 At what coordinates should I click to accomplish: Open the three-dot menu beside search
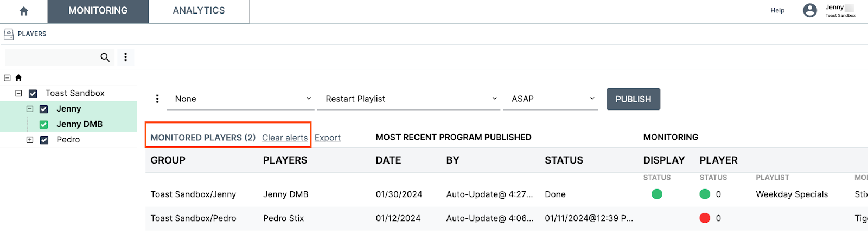tap(125, 57)
